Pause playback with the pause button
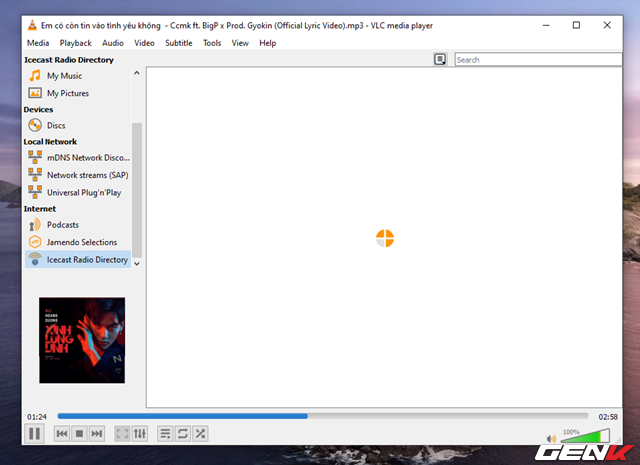 pyautogui.click(x=35, y=434)
